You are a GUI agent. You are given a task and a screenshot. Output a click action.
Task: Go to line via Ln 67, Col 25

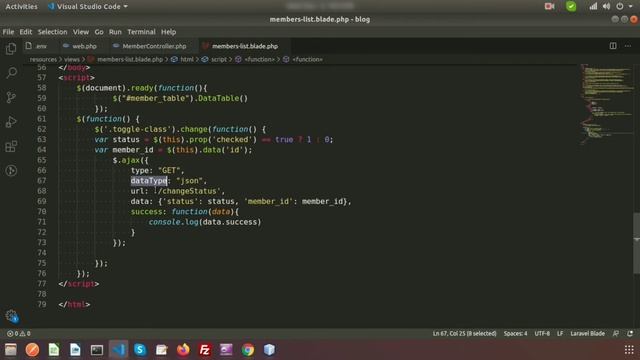coord(464,333)
